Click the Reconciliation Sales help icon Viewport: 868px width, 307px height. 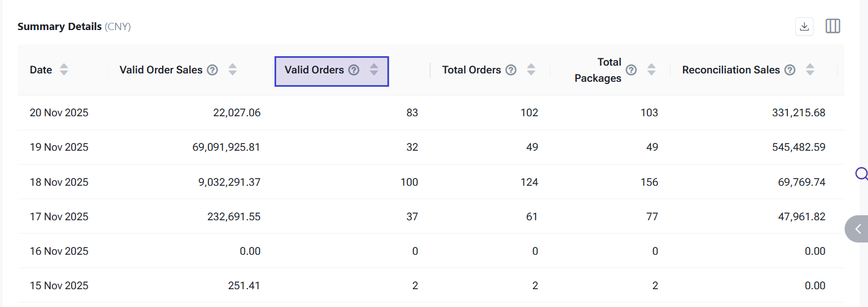point(790,70)
